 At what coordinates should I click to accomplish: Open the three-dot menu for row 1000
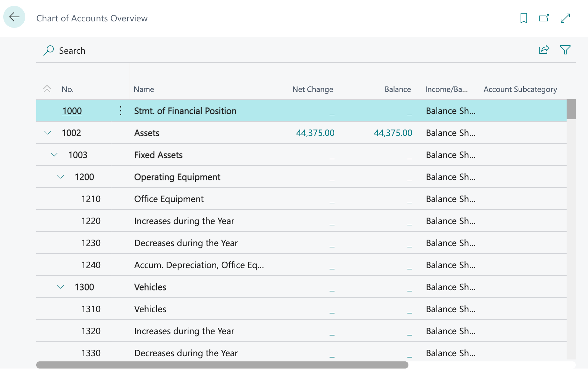[121, 111]
